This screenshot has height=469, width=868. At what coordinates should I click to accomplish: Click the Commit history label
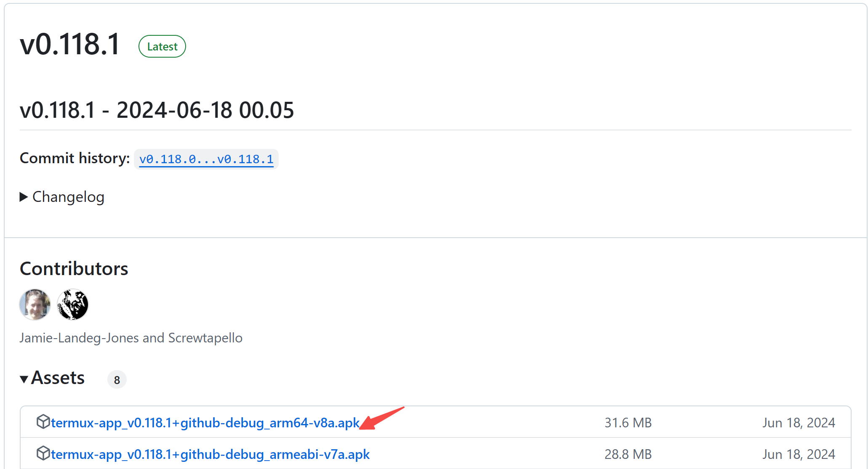coord(75,159)
